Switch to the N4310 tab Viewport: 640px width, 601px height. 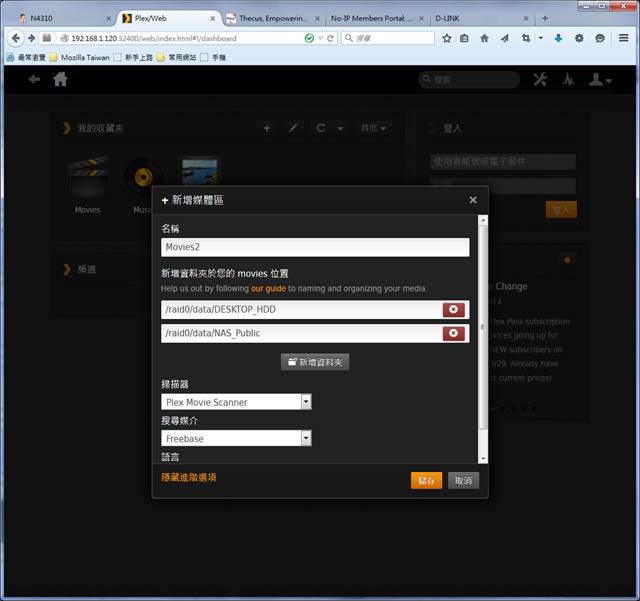coord(61,18)
